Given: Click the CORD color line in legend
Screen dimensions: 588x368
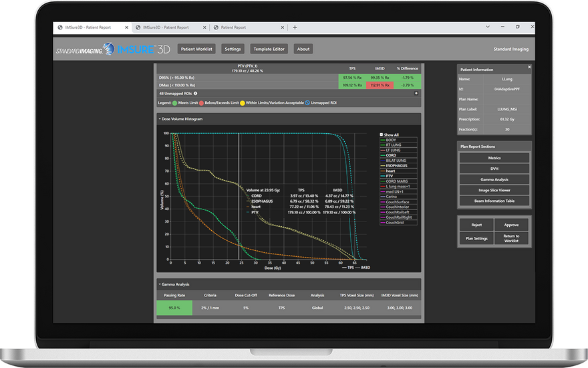Looking at the screenshot, I should click(x=382, y=155).
